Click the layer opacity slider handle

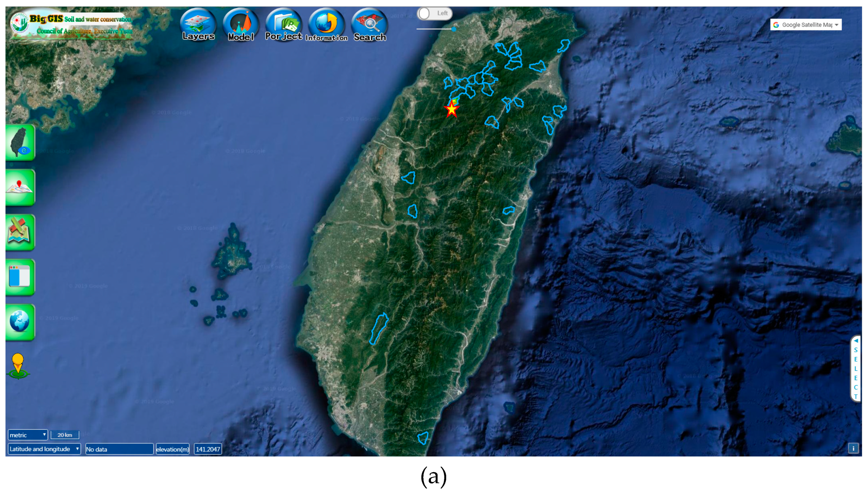[x=454, y=29]
